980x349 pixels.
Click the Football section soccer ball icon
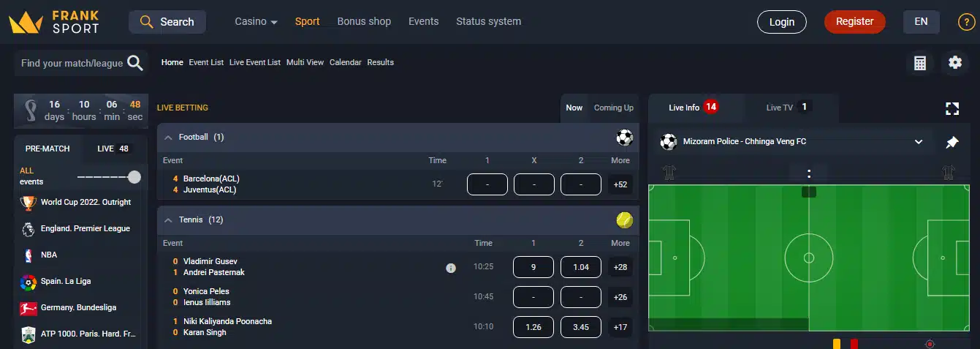click(624, 138)
